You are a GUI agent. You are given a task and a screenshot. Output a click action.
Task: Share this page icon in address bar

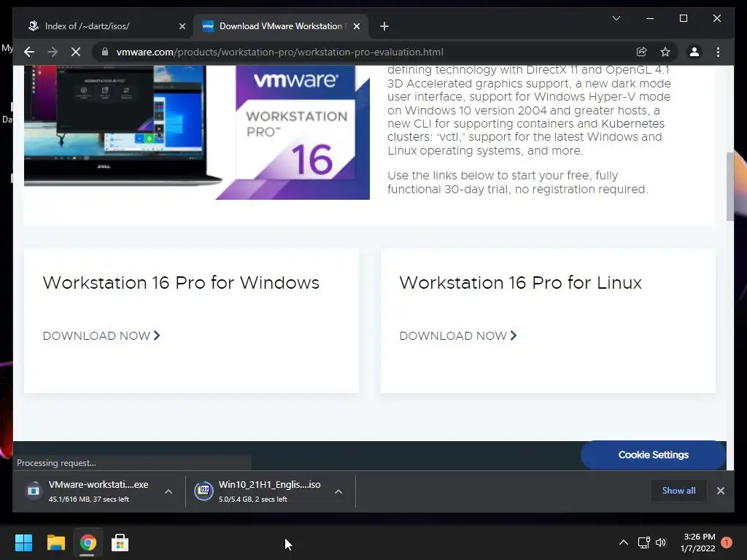point(642,52)
